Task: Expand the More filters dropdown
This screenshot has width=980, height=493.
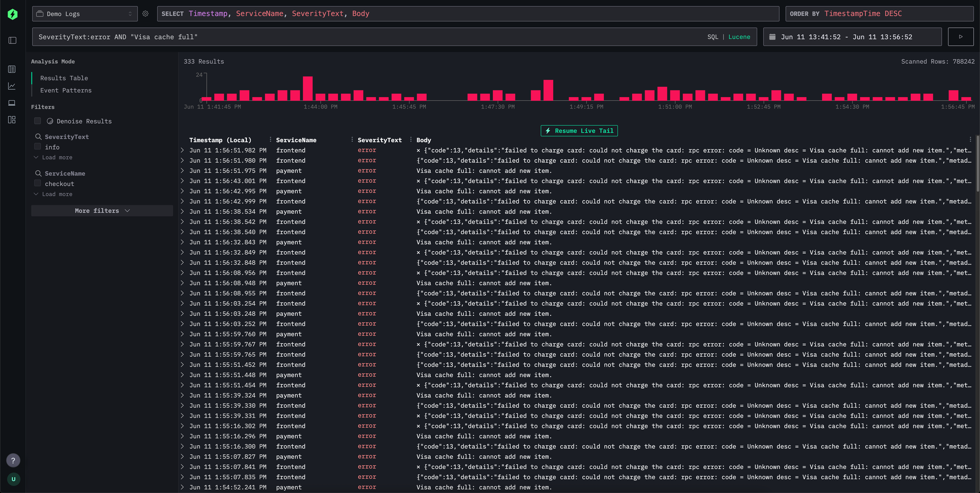Action: click(101, 211)
